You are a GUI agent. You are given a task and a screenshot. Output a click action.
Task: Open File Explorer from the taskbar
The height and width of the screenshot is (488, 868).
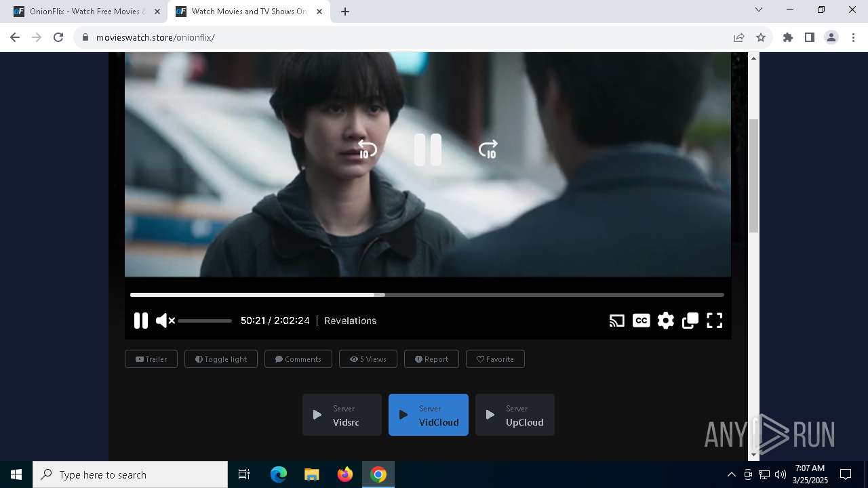pos(312,474)
